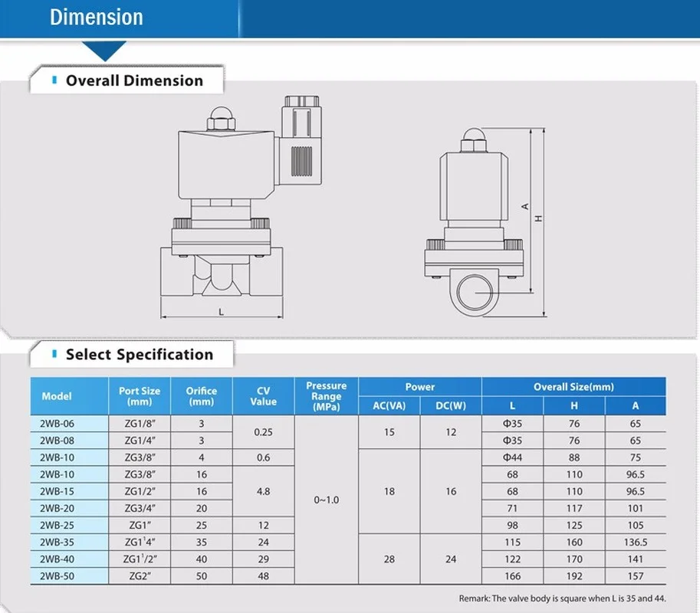Click the "Overall Dimension" section heading
Viewport: 700px width, 613px height.
(x=134, y=80)
